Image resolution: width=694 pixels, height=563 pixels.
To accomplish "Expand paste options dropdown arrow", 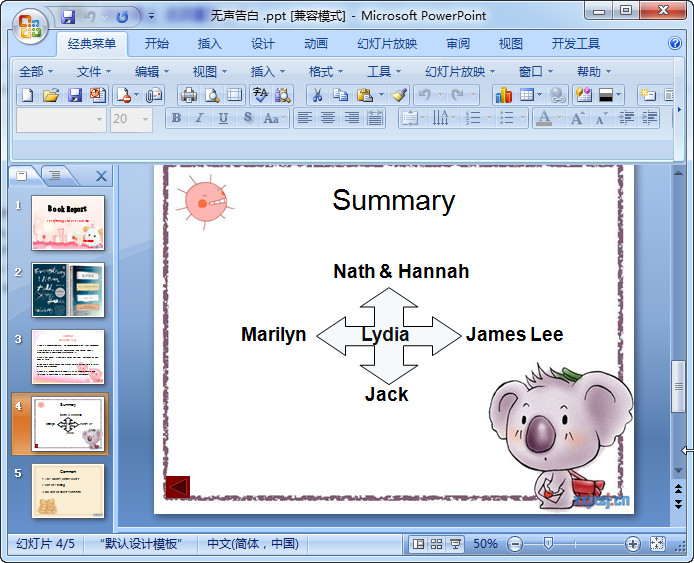I will click(381, 95).
